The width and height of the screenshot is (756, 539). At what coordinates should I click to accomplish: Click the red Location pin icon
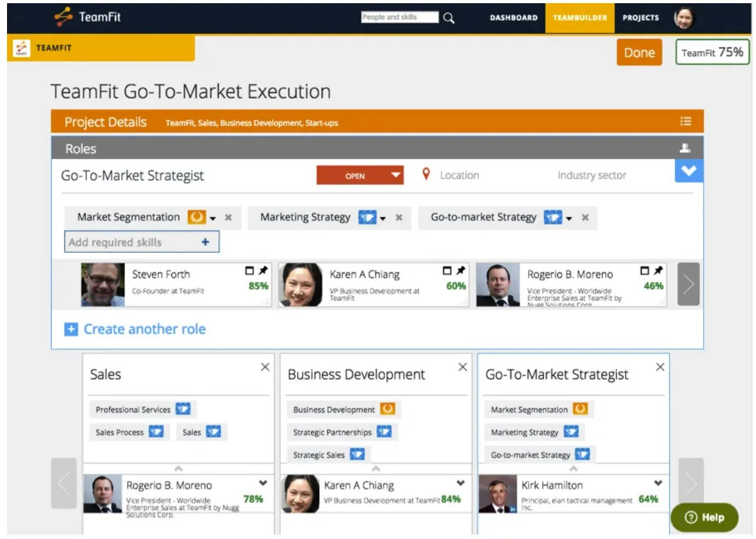426,174
